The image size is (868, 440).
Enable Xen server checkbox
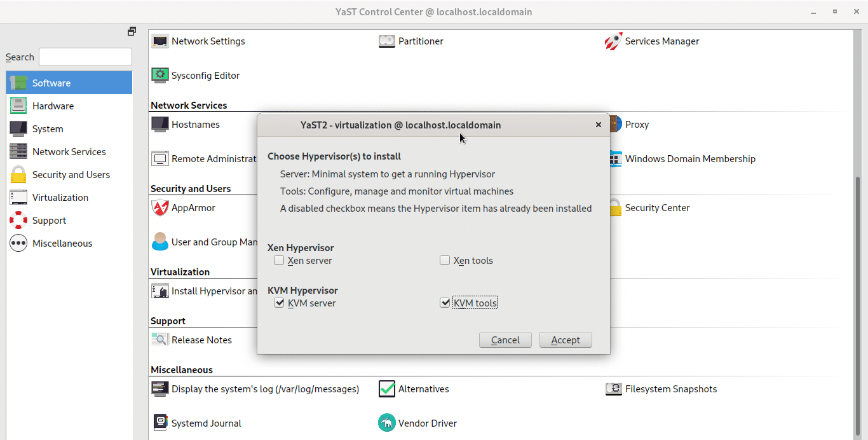[279, 260]
